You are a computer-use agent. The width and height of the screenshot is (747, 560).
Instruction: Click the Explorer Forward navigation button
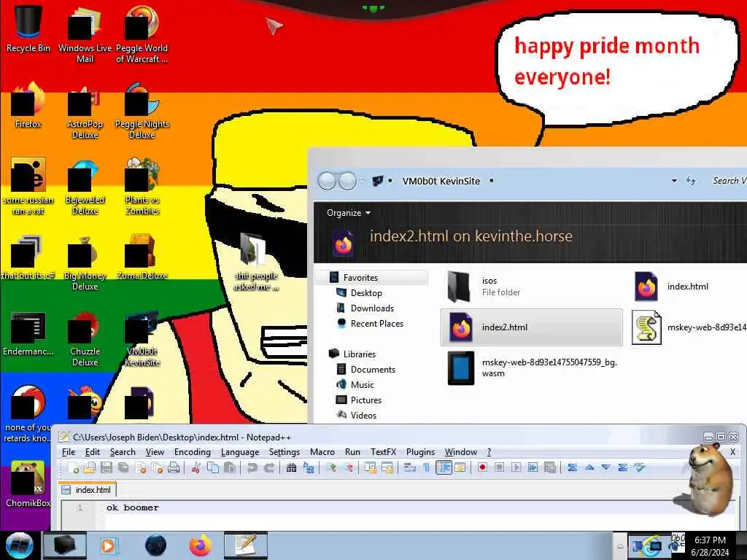[347, 181]
